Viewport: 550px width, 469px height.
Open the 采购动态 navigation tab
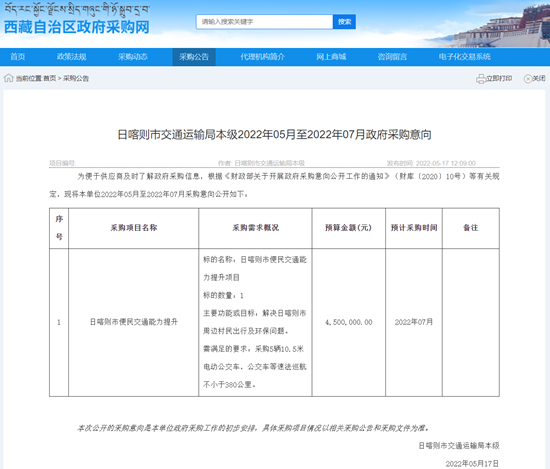click(x=133, y=57)
